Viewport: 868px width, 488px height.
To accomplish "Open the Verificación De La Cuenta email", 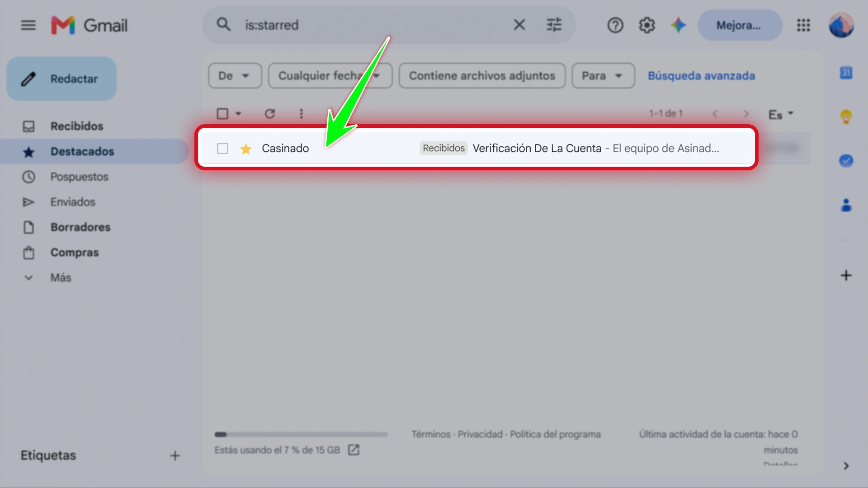I will [537, 148].
